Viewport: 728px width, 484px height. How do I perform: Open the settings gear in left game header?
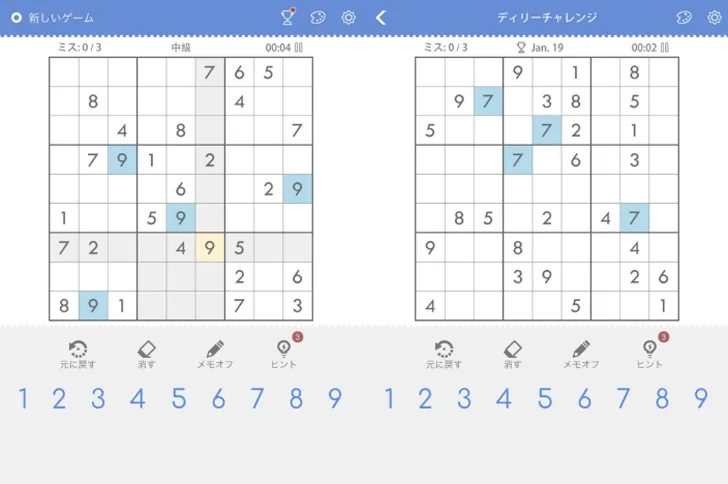(348, 17)
